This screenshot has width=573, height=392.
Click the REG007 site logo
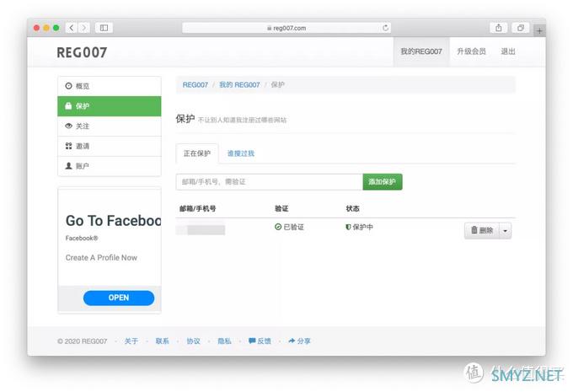(x=82, y=52)
